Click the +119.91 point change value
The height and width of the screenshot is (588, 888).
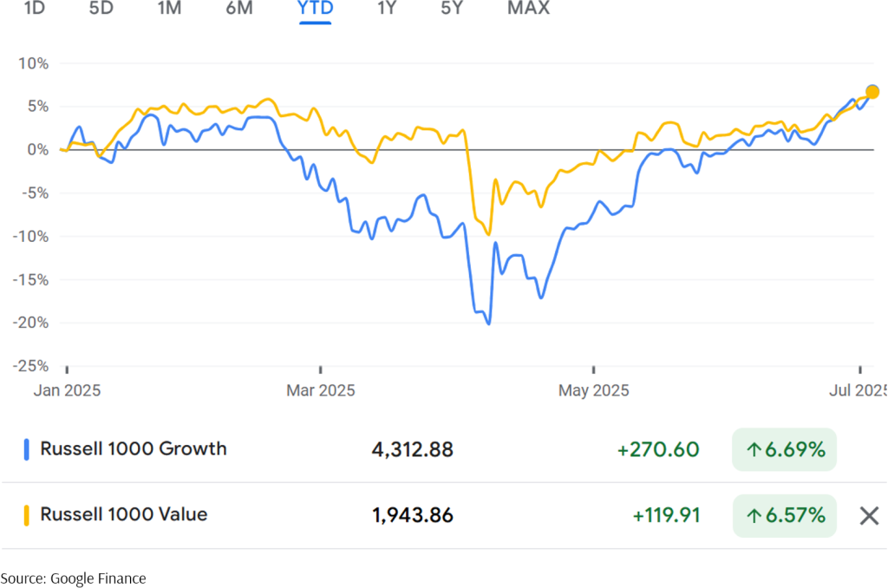(666, 516)
